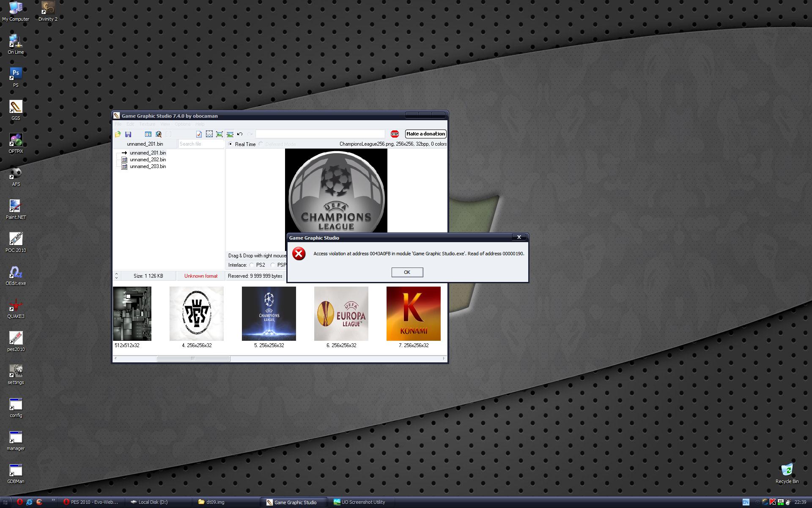Click the Champions League preview image
The image size is (812, 508).
tap(336, 190)
